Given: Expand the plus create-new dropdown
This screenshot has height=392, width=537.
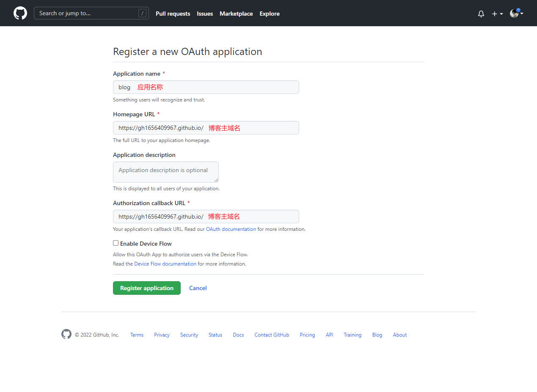Looking at the screenshot, I should (x=497, y=14).
